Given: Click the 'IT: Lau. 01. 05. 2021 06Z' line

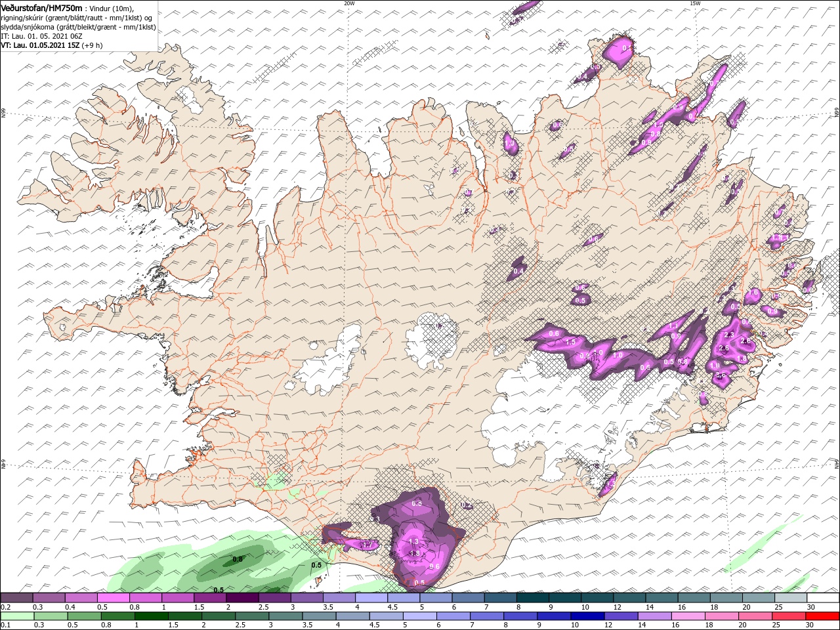Looking at the screenshot, I should click(42, 36).
